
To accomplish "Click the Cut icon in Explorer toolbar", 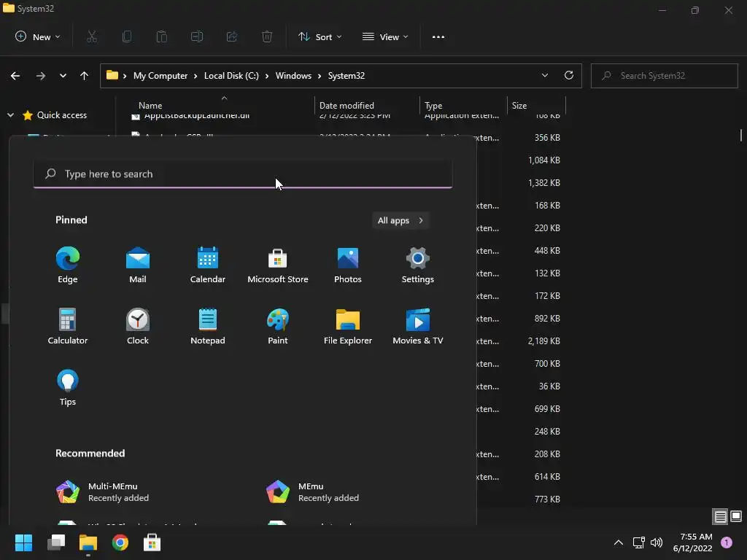I will tap(92, 36).
